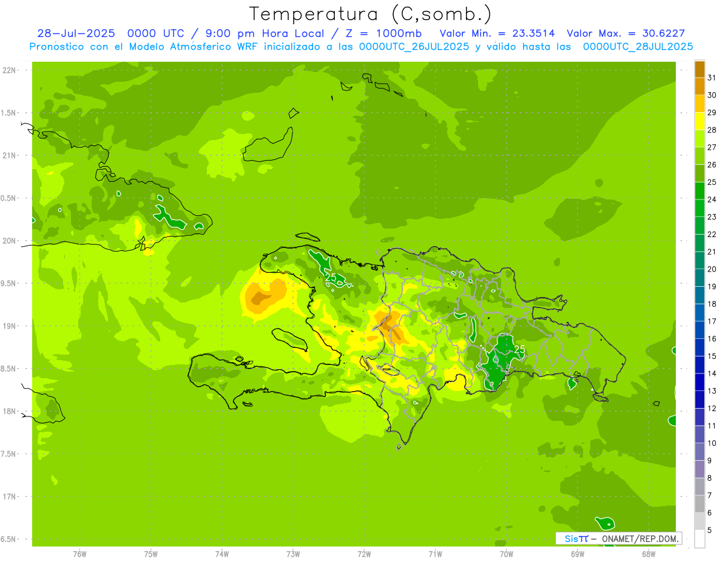Click the legend value "15"

pos(712,356)
